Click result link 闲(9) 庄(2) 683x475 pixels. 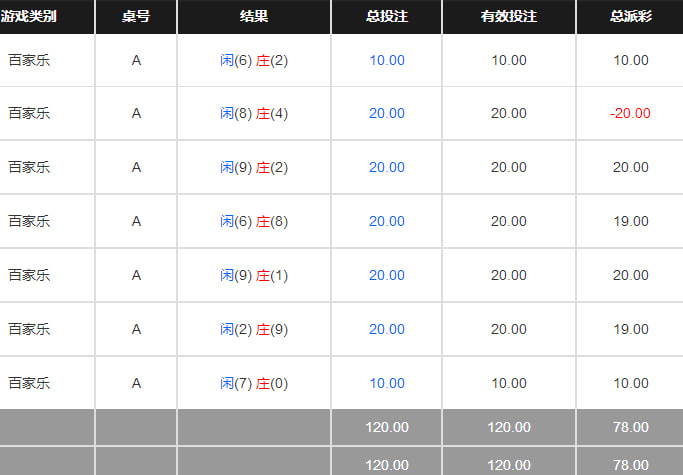point(254,167)
